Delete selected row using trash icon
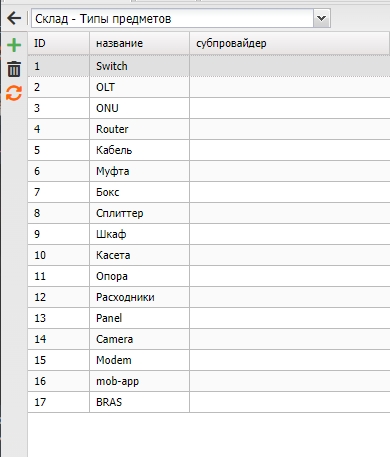Image resolution: width=390 pixels, height=457 pixels. click(x=14, y=69)
